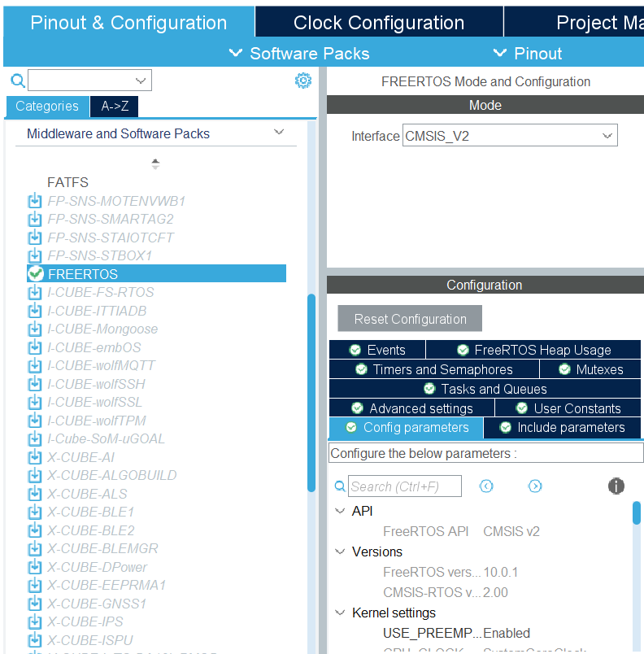This screenshot has height=654, width=644.
Task: Click the download icon next to I-CUBE-wolfSSL
Action: pyautogui.click(x=35, y=402)
